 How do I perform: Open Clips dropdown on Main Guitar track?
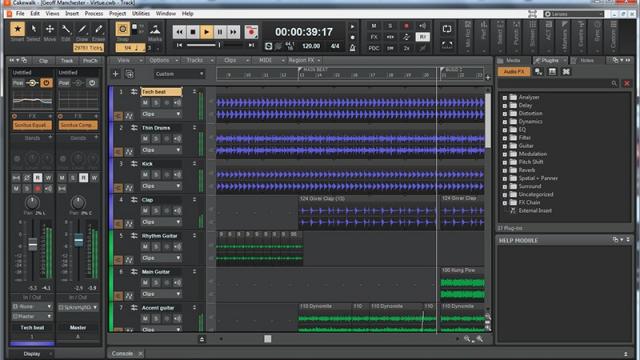[x=161, y=294]
